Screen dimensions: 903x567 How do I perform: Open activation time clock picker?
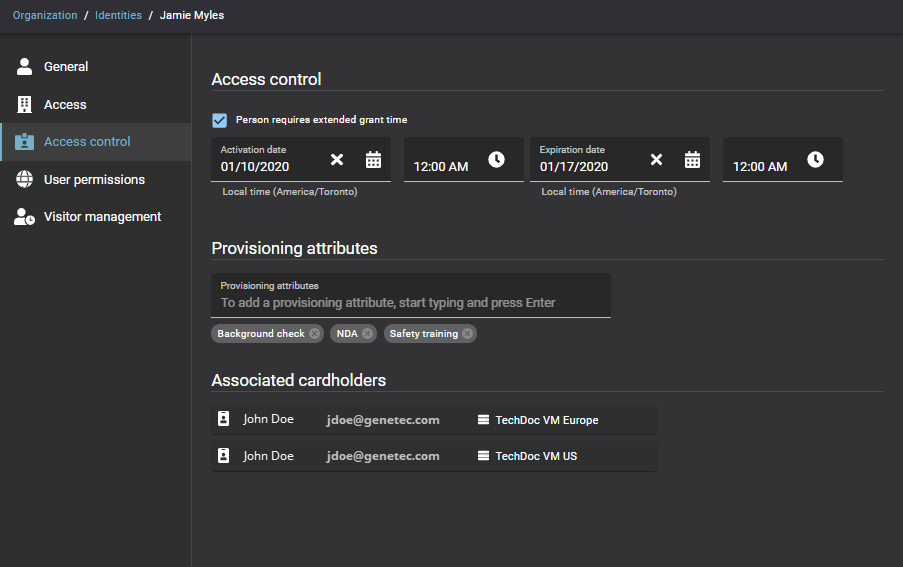496,160
